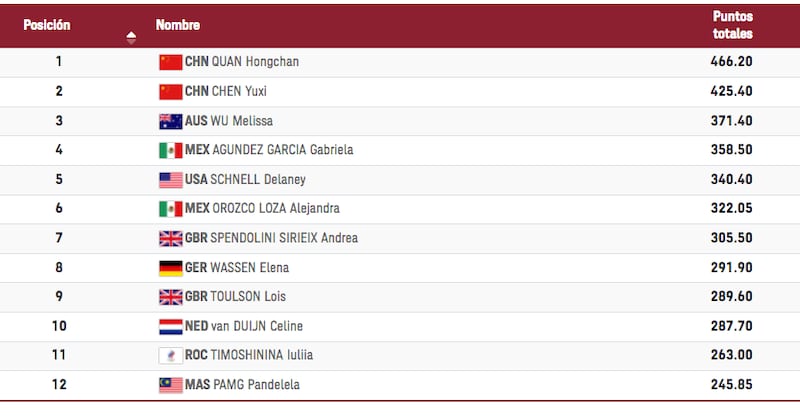Click the 245.85 total points score

coord(732,385)
